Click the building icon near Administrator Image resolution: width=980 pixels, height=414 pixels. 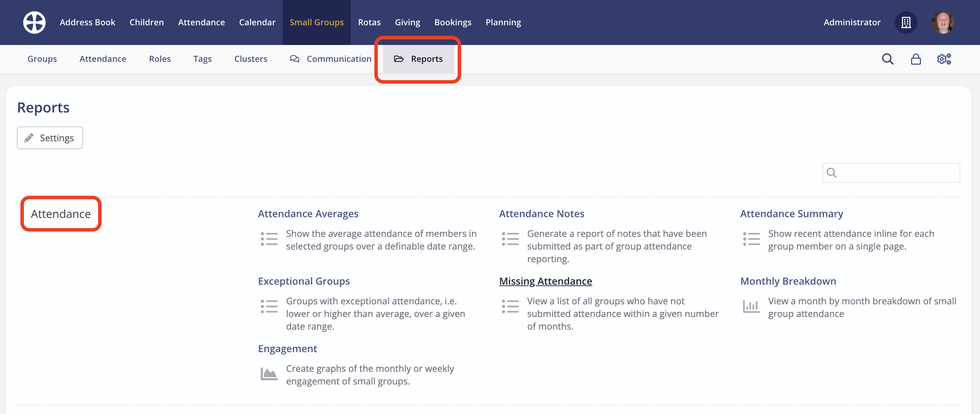(x=906, y=22)
